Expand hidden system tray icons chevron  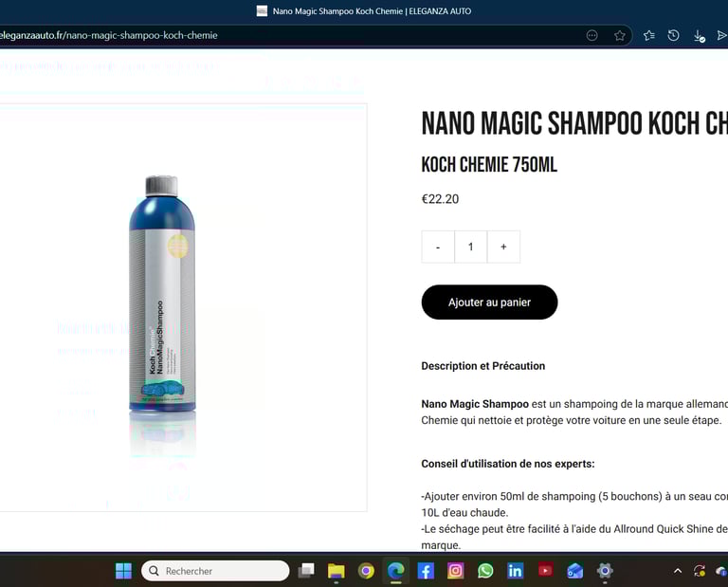coord(678,571)
